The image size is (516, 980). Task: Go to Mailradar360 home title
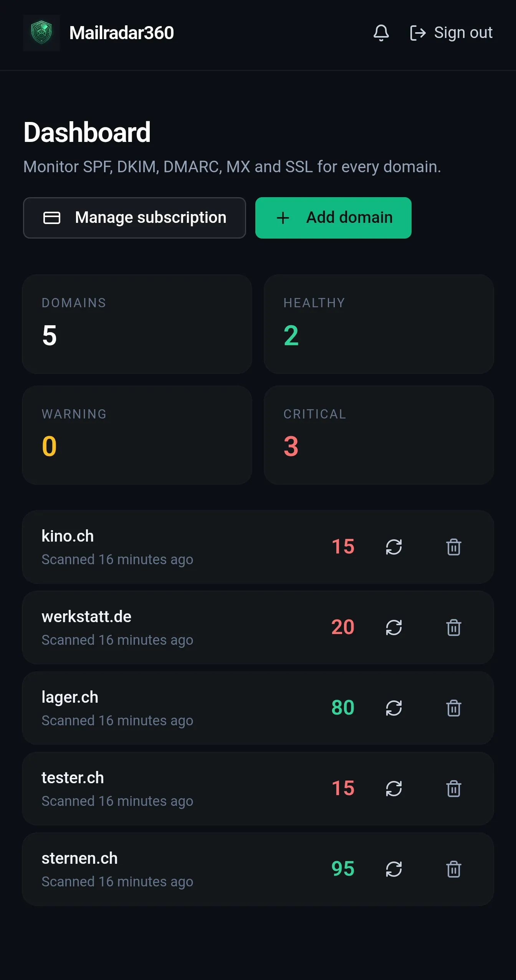pos(121,33)
